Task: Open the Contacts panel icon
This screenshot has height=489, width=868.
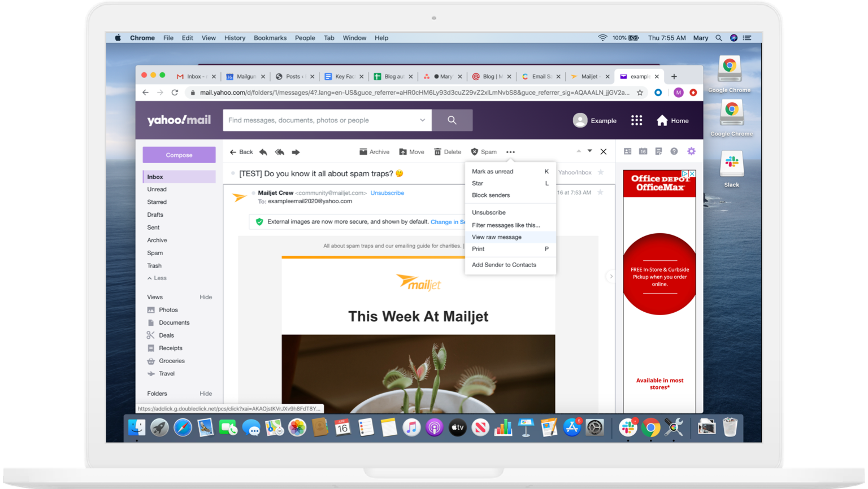Action: pyautogui.click(x=627, y=151)
